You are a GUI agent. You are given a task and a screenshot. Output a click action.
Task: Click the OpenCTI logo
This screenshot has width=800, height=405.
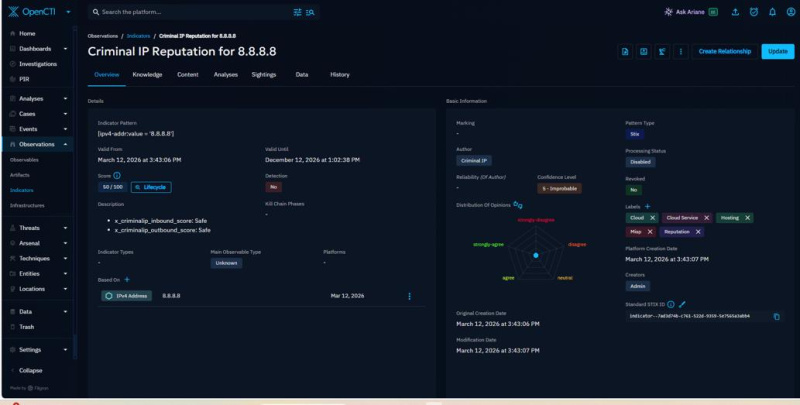(x=32, y=12)
